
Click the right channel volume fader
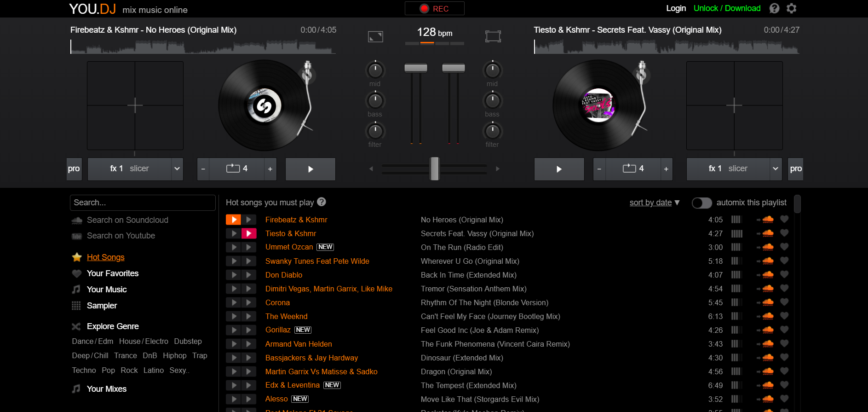pos(454,68)
